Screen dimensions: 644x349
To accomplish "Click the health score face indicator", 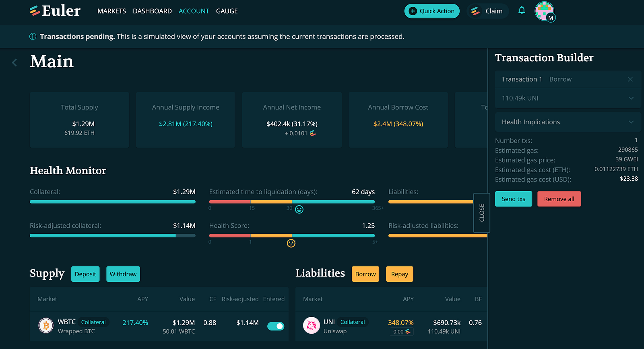I will pos(291,243).
